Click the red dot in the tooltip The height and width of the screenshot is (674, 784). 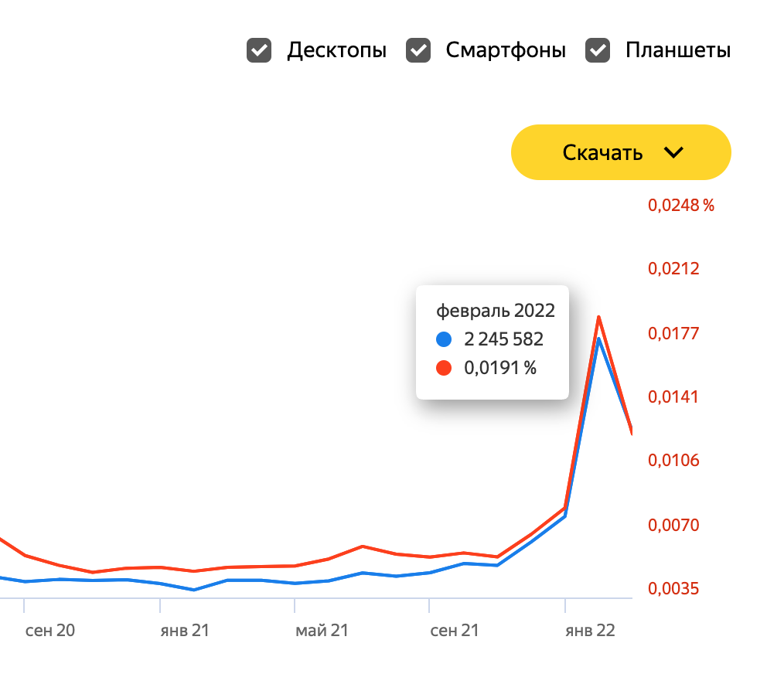[444, 368]
